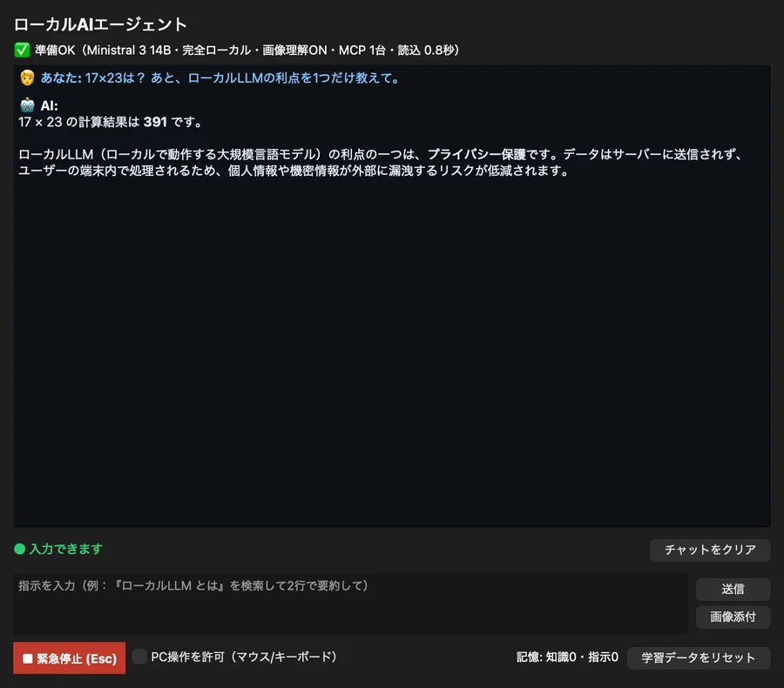
Task: Click the robot AI emoji icon
Action: [x=27, y=105]
